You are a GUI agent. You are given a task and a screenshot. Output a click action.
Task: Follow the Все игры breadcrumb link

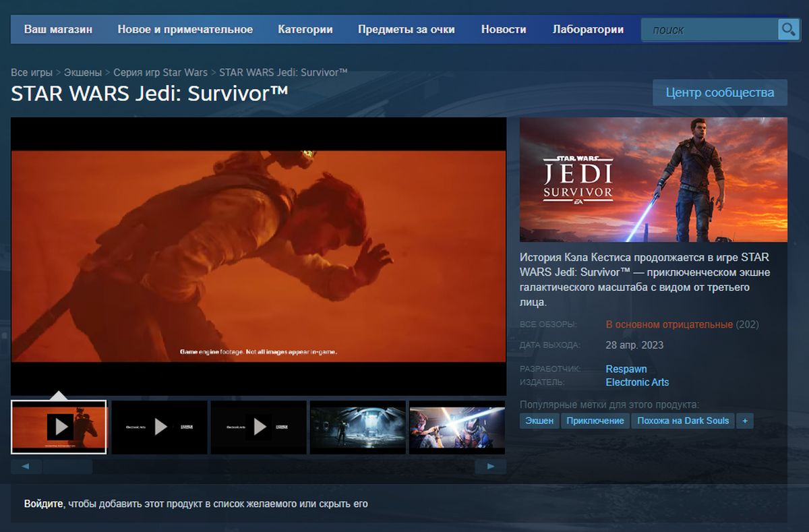(32, 72)
